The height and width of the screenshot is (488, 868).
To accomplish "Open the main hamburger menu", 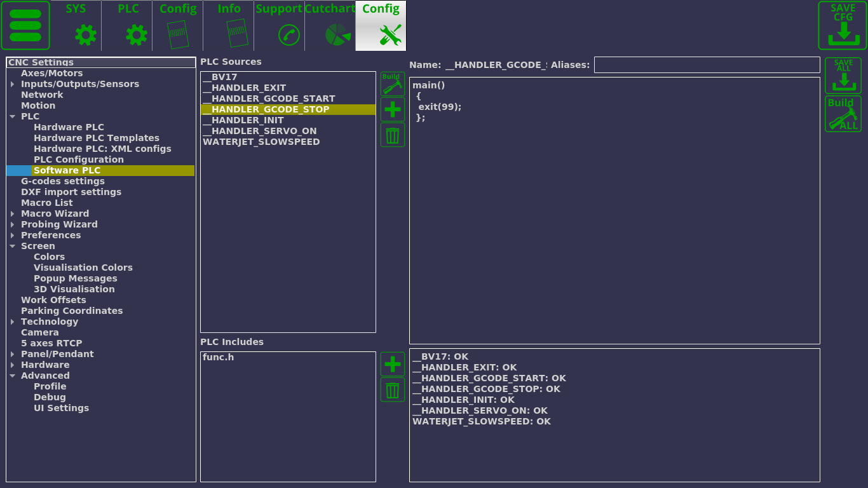I will 25,25.
